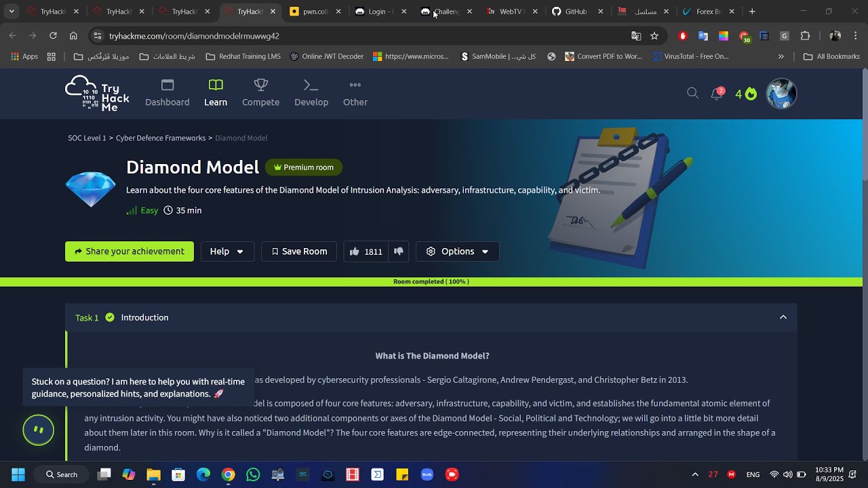Image resolution: width=868 pixels, height=488 pixels.
Task: Open All Bookmarks folder
Action: click(x=831, y=56)
